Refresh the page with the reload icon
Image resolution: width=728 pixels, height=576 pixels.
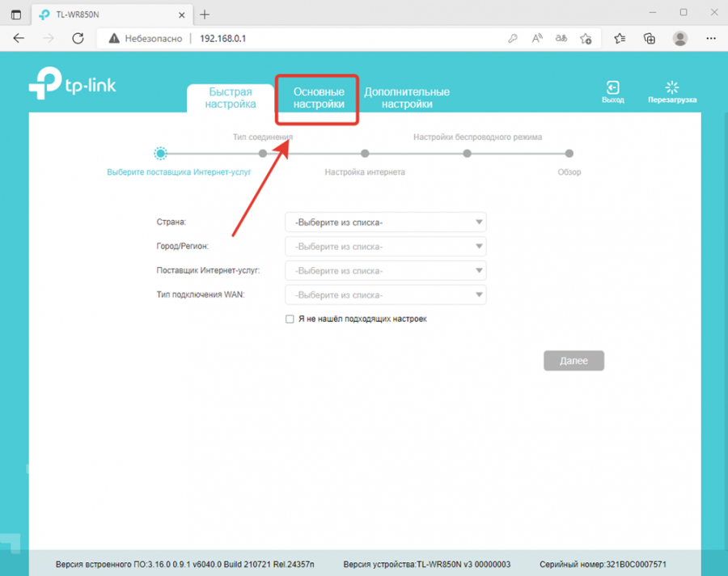(78, 38)
